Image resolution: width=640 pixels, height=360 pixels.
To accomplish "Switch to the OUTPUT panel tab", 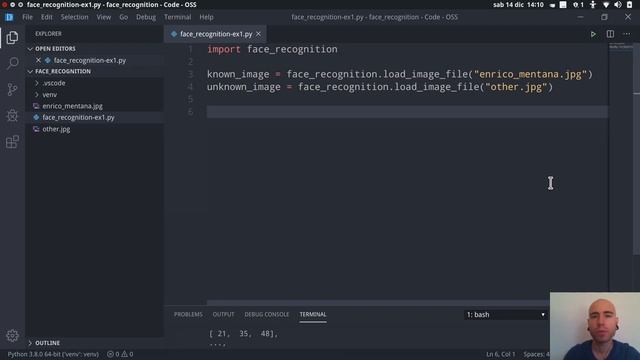I will pos(223,314).
